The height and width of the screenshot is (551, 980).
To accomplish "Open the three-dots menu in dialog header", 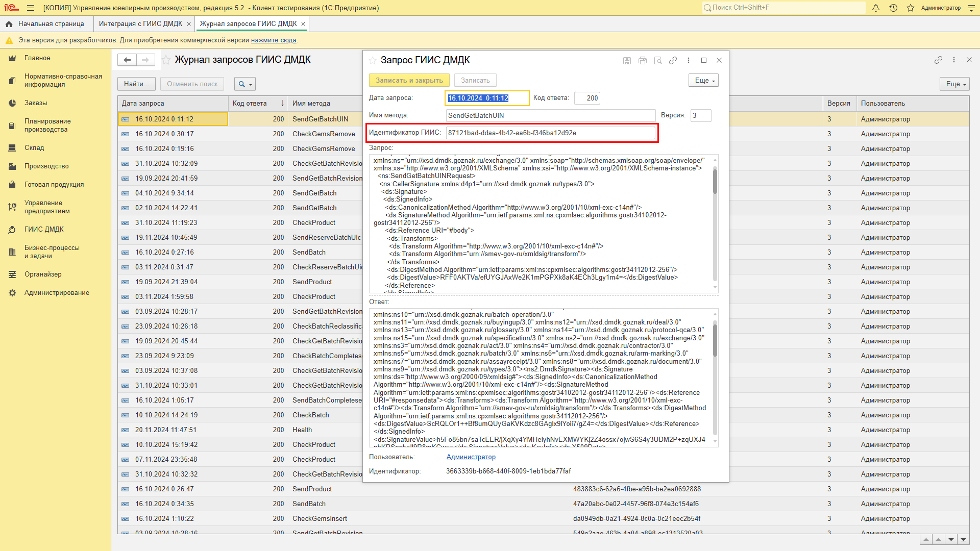I will (689, 60).
